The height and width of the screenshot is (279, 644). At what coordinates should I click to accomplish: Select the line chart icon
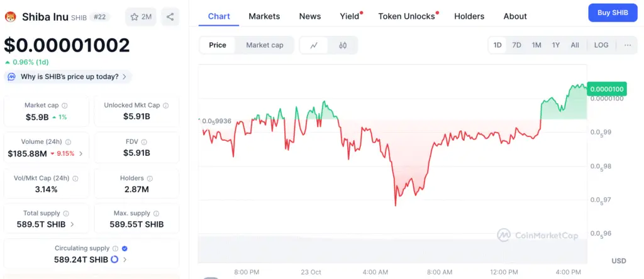point(314,45)
